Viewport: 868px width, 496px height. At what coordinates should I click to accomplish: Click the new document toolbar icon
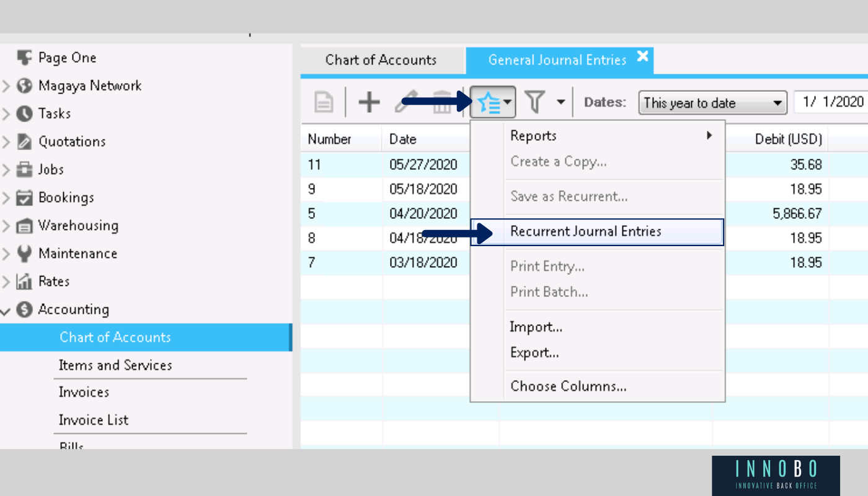click(324, 102)
